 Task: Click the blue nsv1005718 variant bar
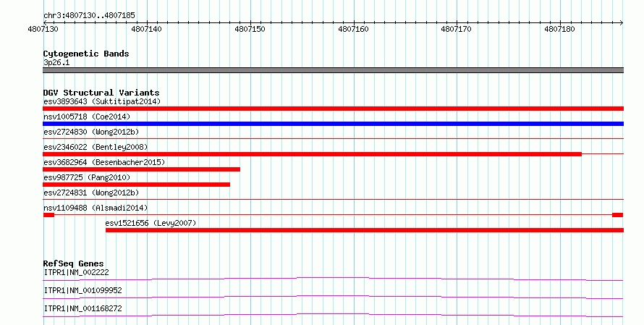coord(333,124)
